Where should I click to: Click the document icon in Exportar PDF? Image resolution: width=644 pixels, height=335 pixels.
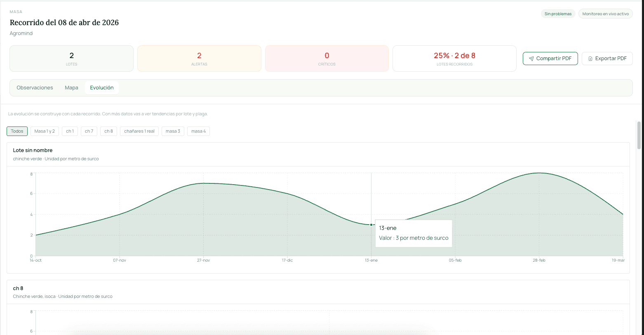(x=590, y=59)
